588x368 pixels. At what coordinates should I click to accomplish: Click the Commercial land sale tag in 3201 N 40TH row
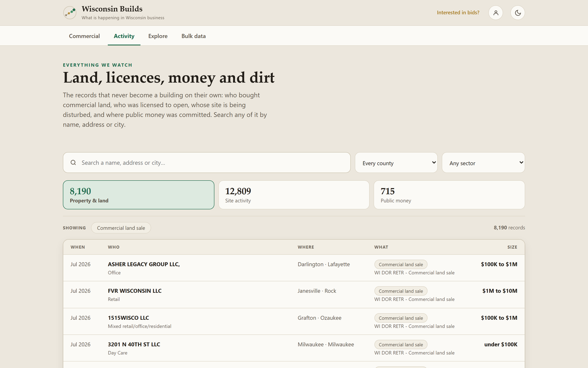401,345
